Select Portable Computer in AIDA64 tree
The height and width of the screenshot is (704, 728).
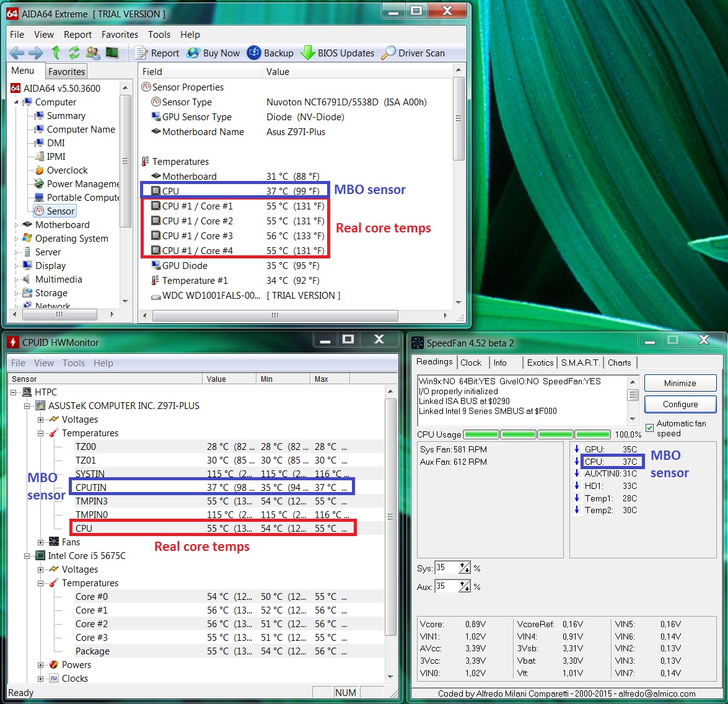tap(77, 197)
